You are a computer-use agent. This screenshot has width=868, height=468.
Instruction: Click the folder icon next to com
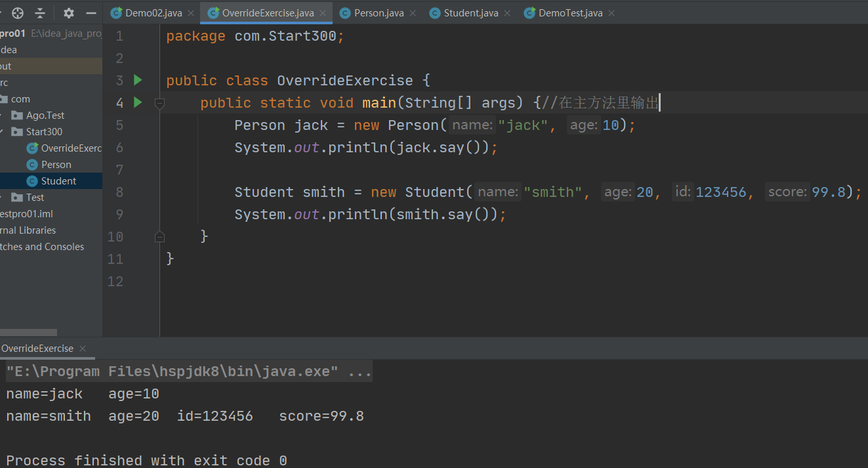click(3, 99)
